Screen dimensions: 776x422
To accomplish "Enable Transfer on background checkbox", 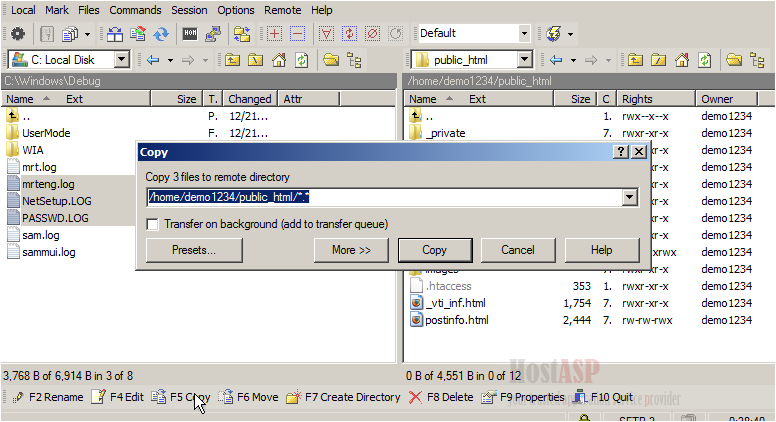I will click(154, 224).
